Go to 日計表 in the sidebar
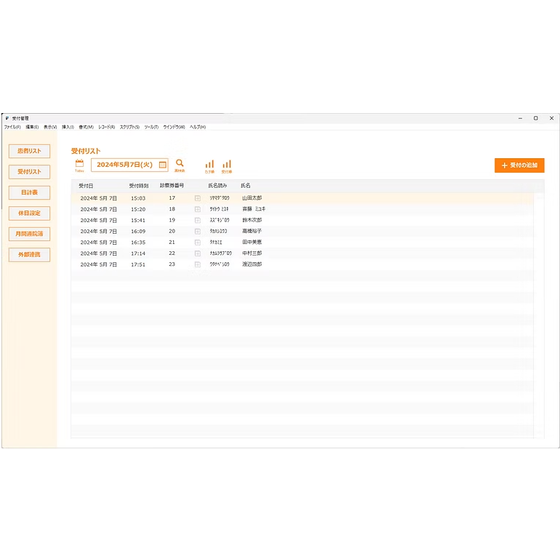Screen dimensions: 560x560 29,192
